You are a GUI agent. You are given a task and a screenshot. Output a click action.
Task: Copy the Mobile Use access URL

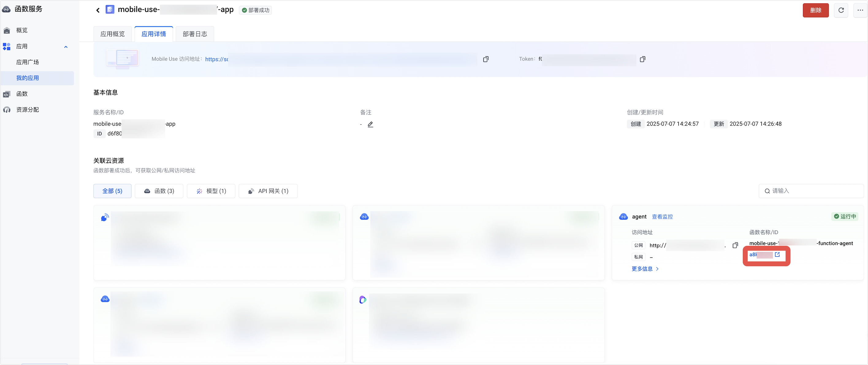(485, 59)
